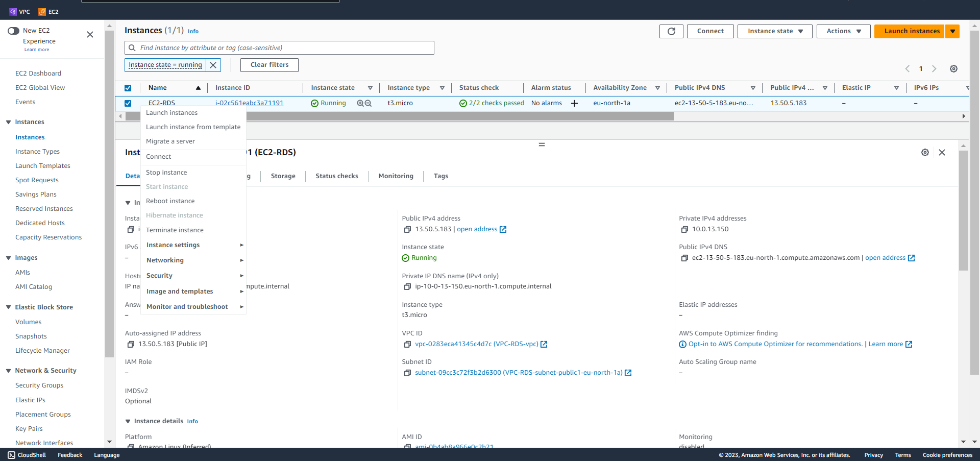The height and width of the screenshot is (461, 980).
Task: Click the Connect button in the header
Action: click(x=710, y=31)
